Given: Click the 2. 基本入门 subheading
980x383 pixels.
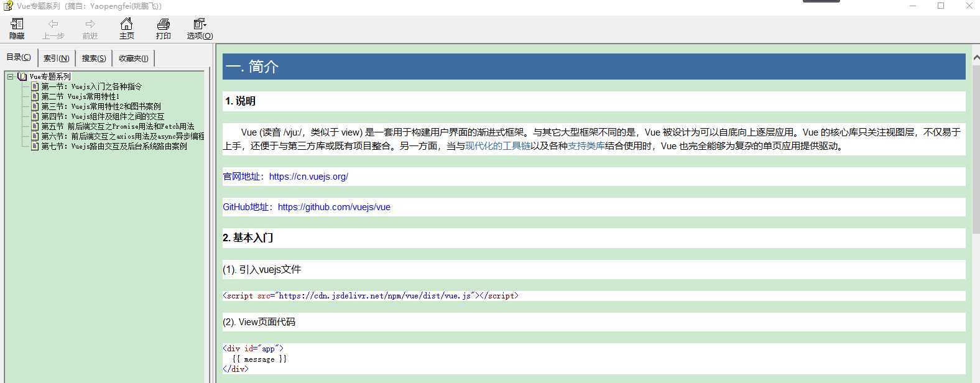Looking at the screenshot, I should point(249,238).
